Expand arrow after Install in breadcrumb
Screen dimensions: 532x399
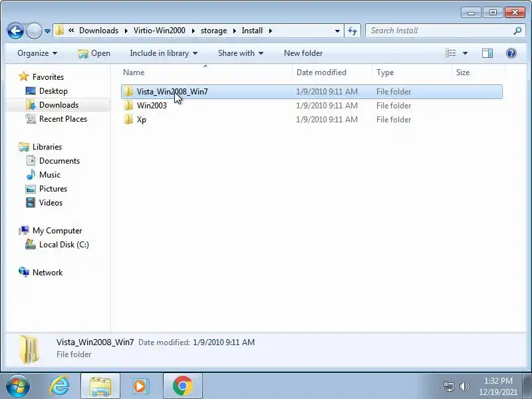tap(271, 31)
